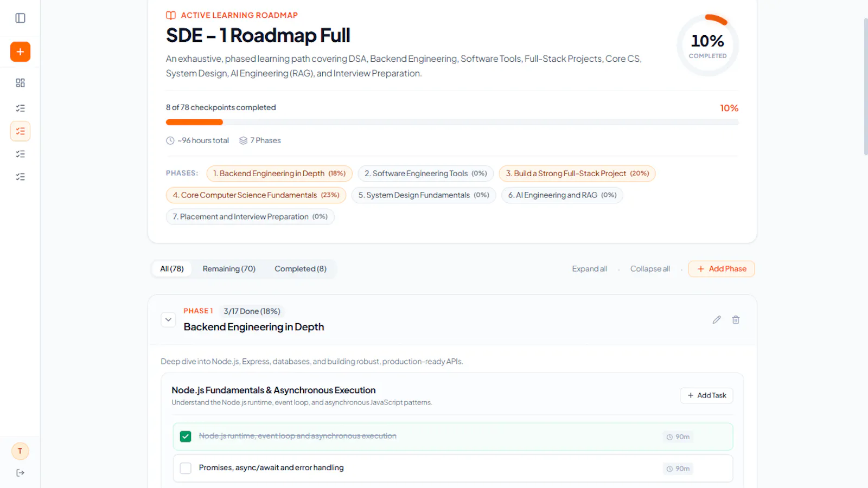Screen dimensions: 868x488
Task: Click the 10% completed progress ring
Action: coord(707,45)
